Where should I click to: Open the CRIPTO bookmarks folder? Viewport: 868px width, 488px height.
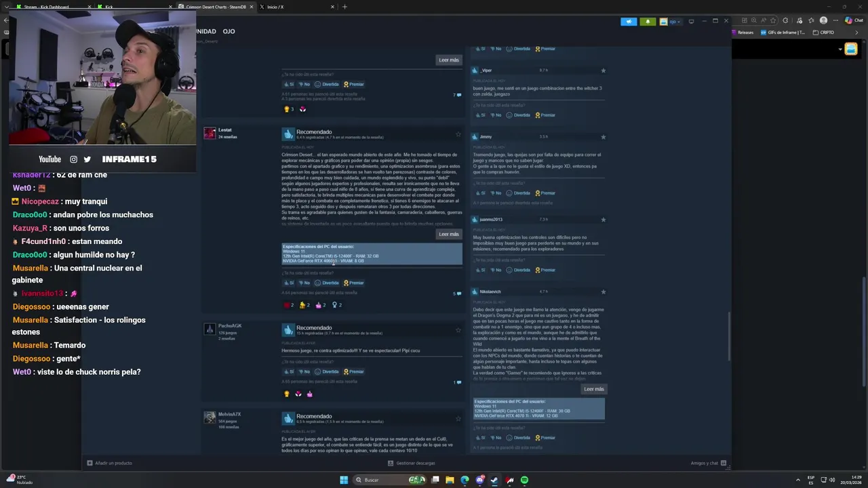823,32
